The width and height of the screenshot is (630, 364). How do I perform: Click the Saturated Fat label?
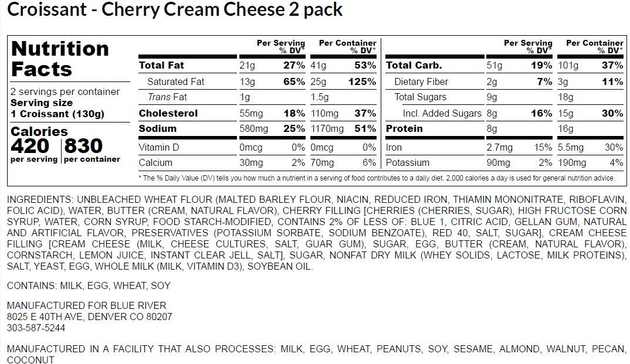(x=176, y=81)
